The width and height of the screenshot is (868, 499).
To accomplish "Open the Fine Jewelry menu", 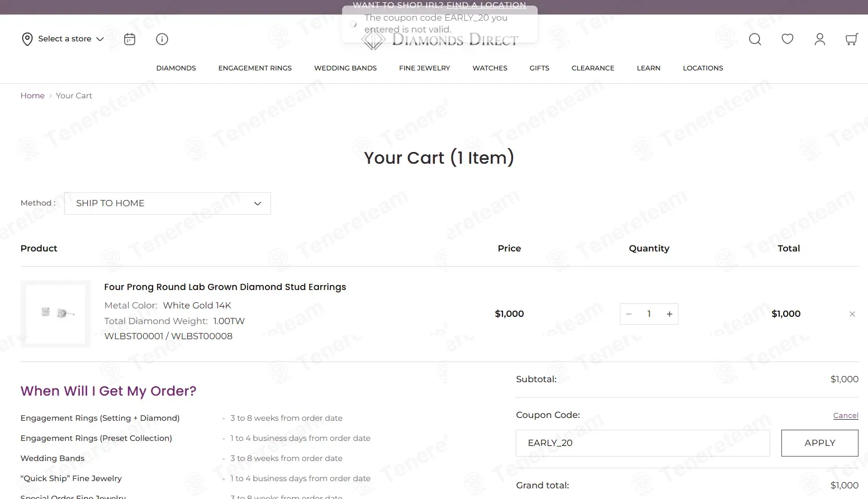I will pyautogui.click(x=424, y=68).
